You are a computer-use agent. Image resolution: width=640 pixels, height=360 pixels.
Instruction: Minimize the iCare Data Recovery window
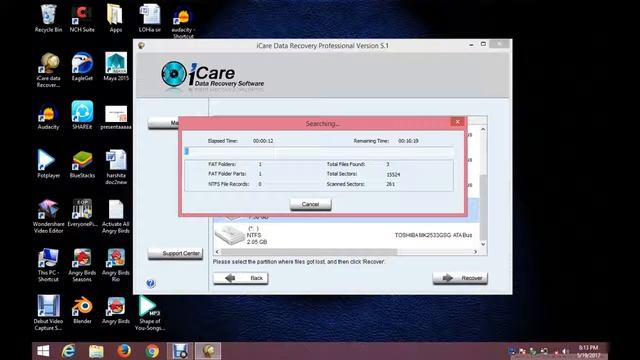click(471, 44)
